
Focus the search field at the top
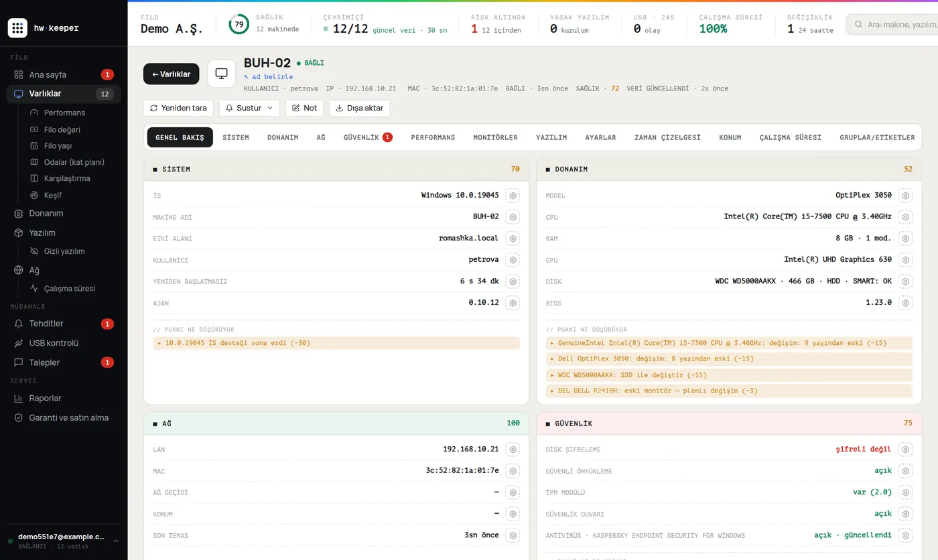point(892,25)
